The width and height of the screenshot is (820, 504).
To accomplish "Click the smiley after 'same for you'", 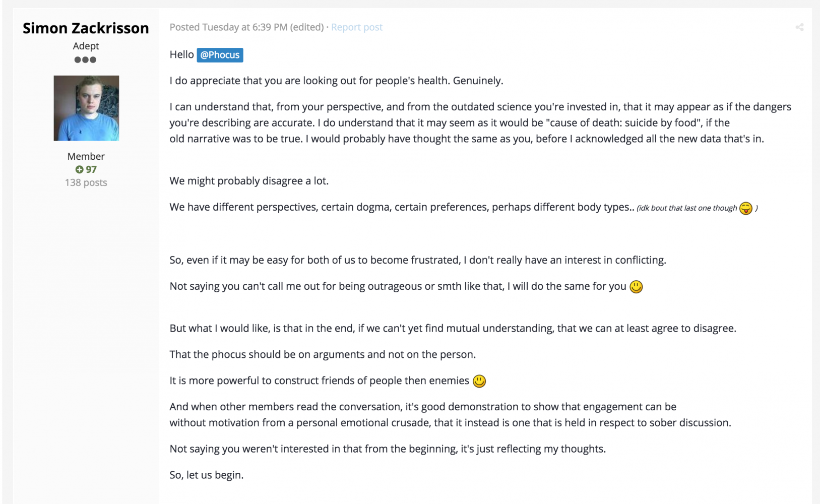I will pos(636,287).
